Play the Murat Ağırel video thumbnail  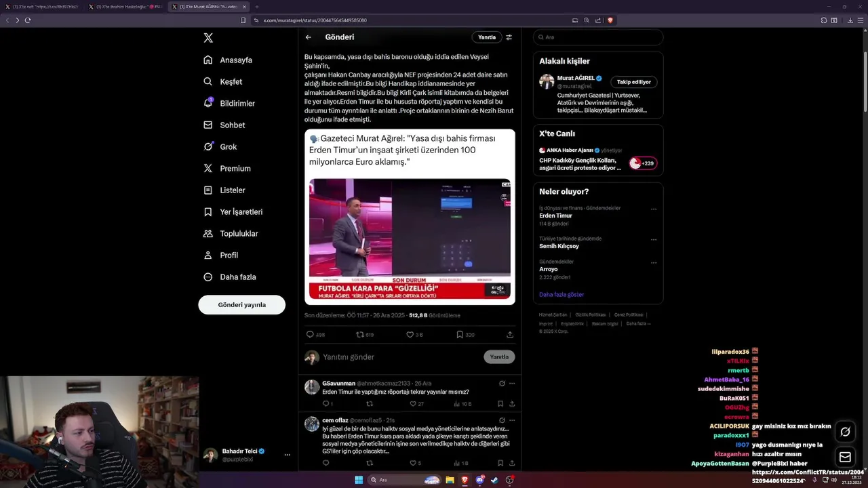point(410,237)
